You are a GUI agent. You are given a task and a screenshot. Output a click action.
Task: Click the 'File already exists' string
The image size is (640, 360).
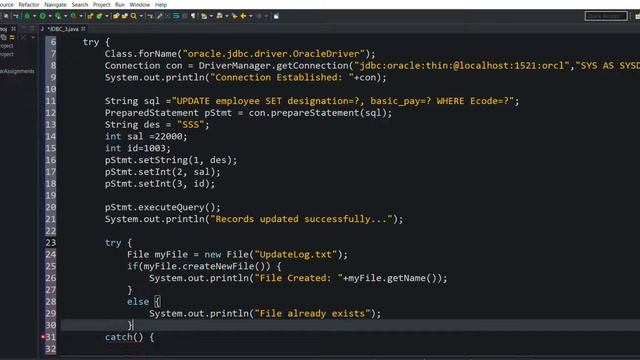click(x=312, y=313)
